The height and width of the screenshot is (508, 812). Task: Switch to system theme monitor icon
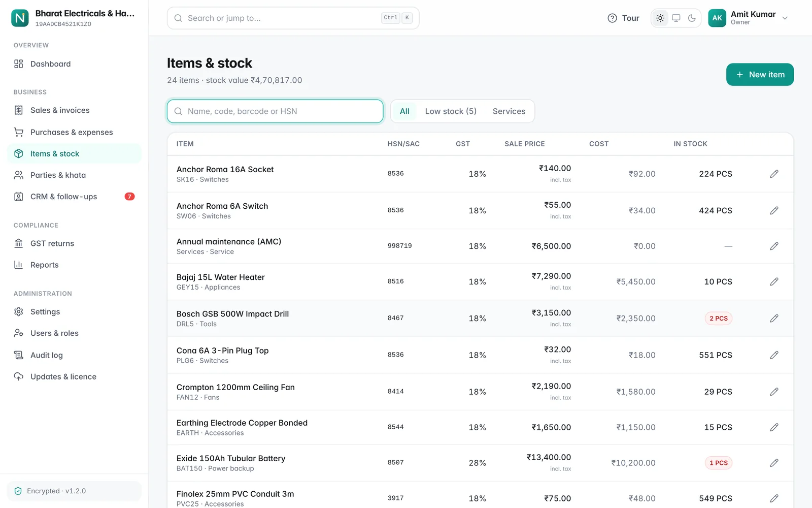tap(676, 18)
